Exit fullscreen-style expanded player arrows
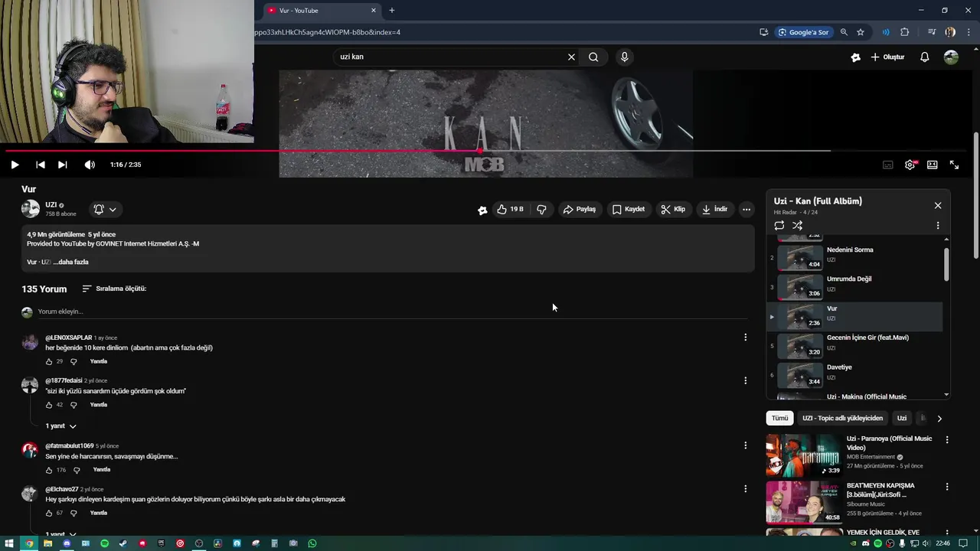Viewport: 980px width, 551px height. pyautogui.click(x=955, y=165)
